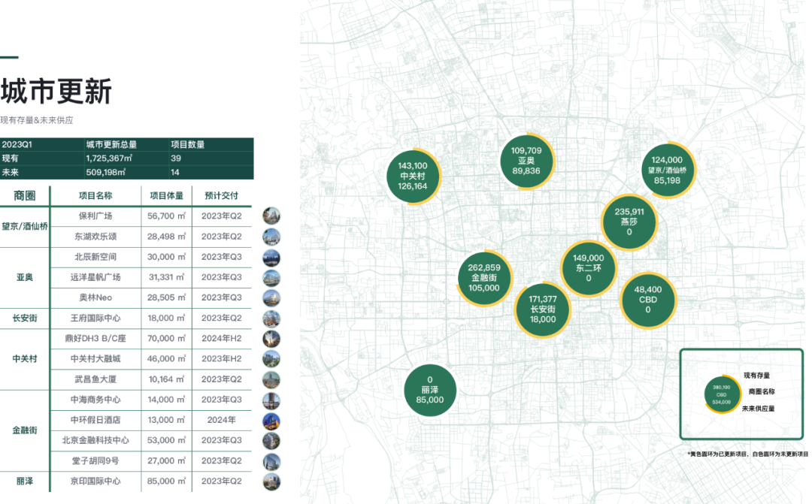Screen dimensions: 812x504
Task: Select the CBD district bubble on the main map
Action: coord(647,300)
